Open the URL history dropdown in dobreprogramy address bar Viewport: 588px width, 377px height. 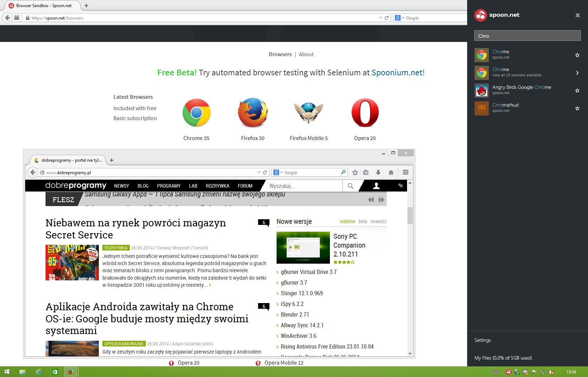pos(259,172)
